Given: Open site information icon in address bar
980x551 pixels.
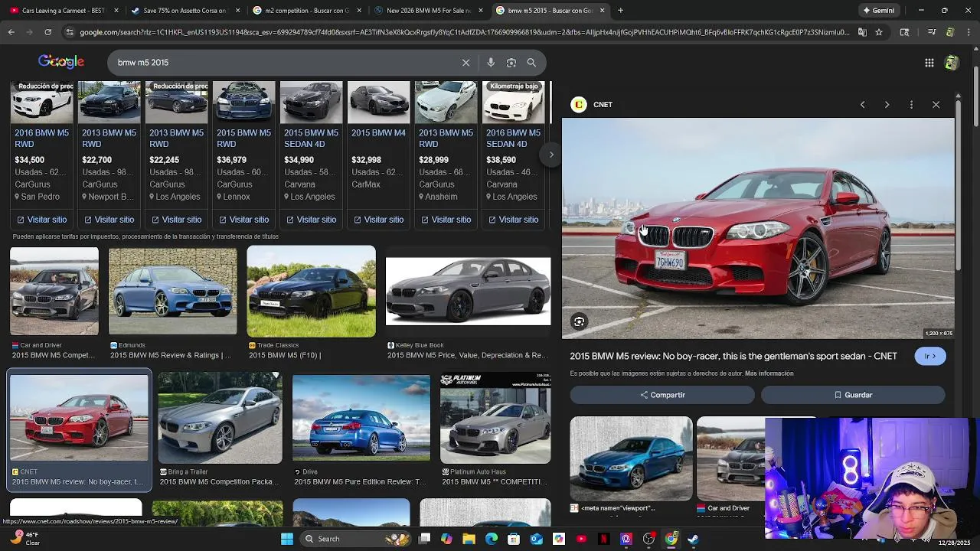Looking at the screenshot, I should [70, 32].
